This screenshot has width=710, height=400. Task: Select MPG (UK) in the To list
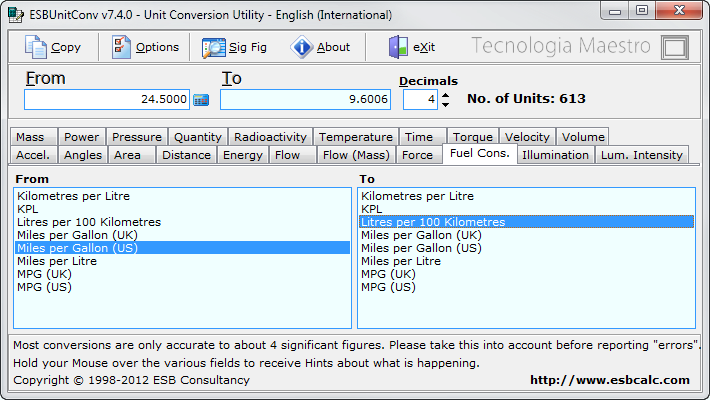pos(526,274)
